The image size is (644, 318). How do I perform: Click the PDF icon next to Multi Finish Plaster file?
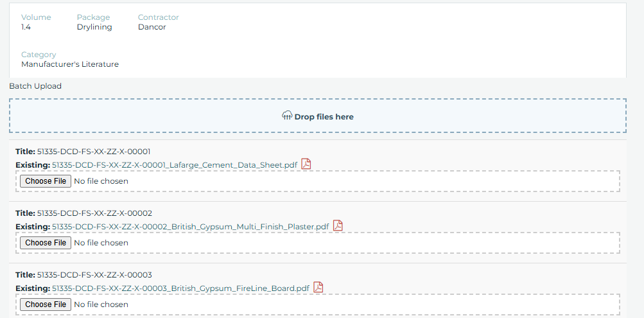coord(338,225)
